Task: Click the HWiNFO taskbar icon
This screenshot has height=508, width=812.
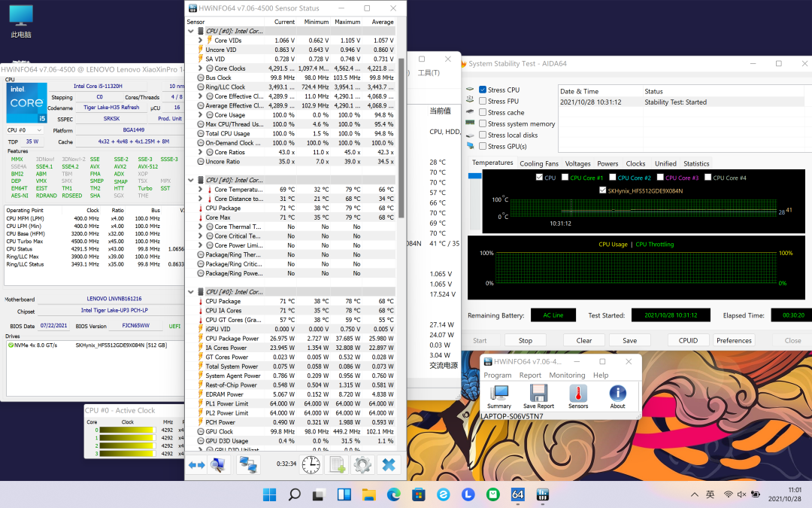Action: [x=543, y=494]
